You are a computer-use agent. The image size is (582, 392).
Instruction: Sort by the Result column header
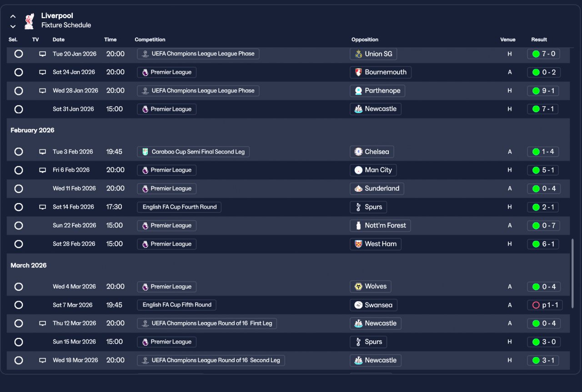click(x=539, y=40)
